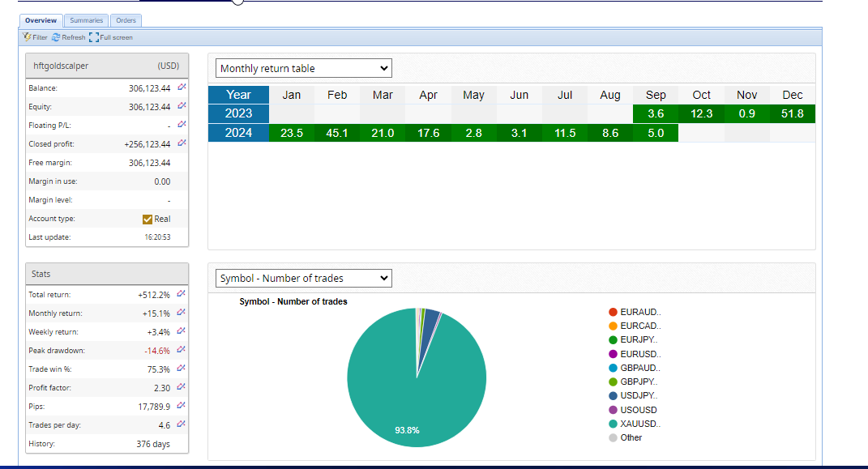Open the chart icon beside Equity

click(182, 106)
